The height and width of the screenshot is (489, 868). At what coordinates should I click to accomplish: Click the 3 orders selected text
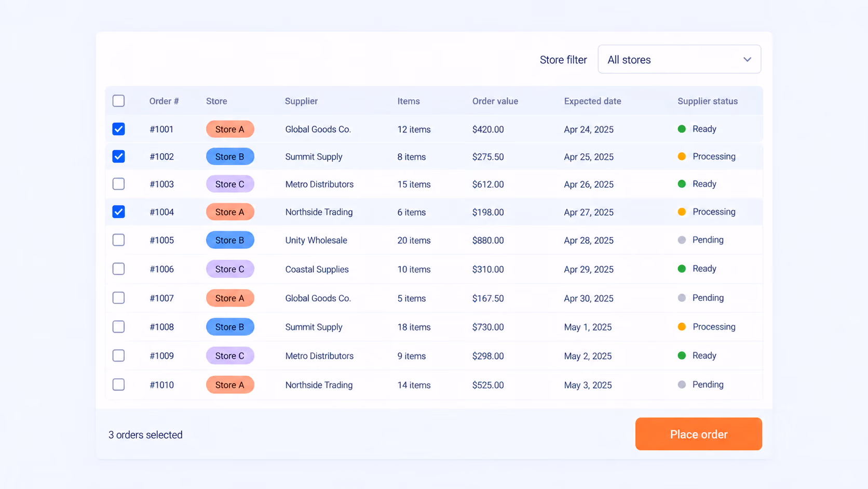tap(145, 435)
